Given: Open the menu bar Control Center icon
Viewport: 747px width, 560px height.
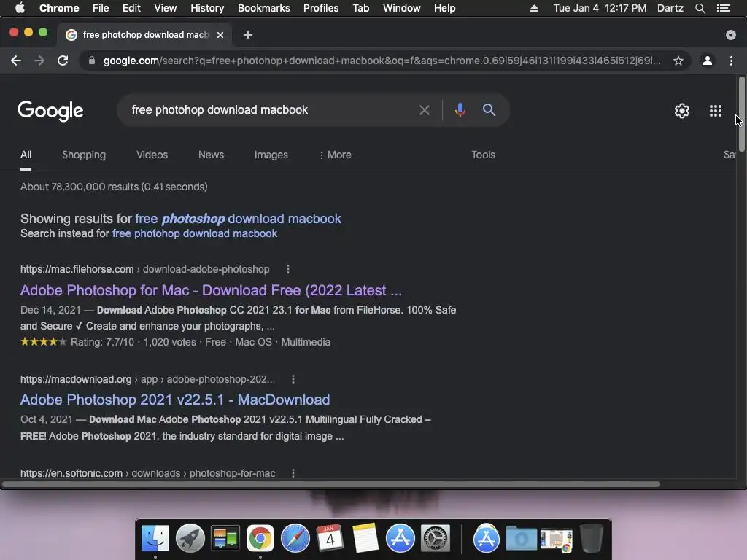Looking at the screenshot, I should click(723, 8).
